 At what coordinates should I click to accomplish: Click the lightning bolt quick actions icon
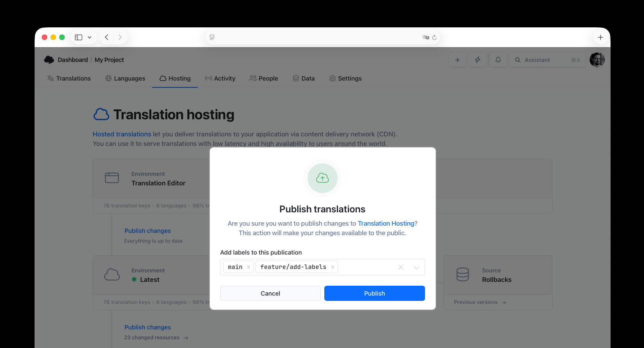point(477,60)
